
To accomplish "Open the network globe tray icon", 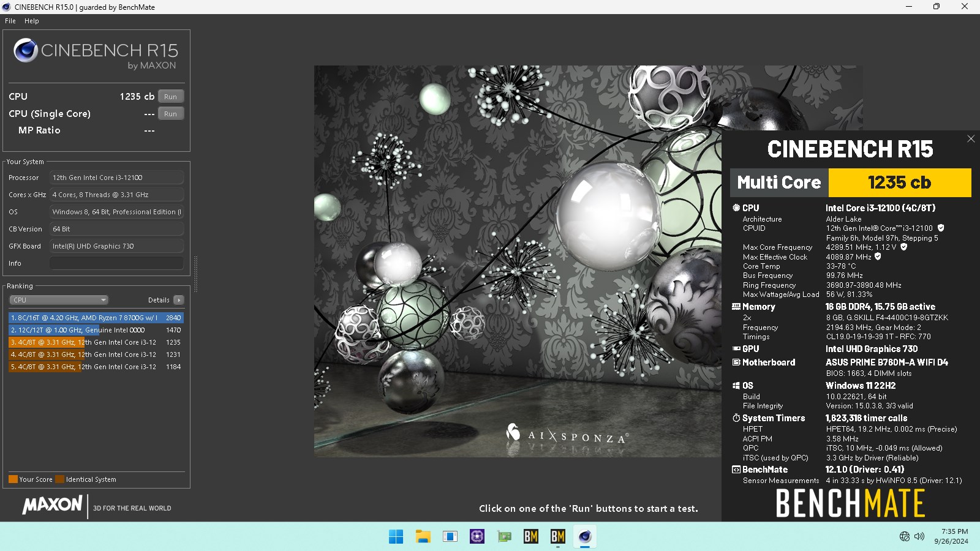I will pyautogui.click(x=905, y=536).
